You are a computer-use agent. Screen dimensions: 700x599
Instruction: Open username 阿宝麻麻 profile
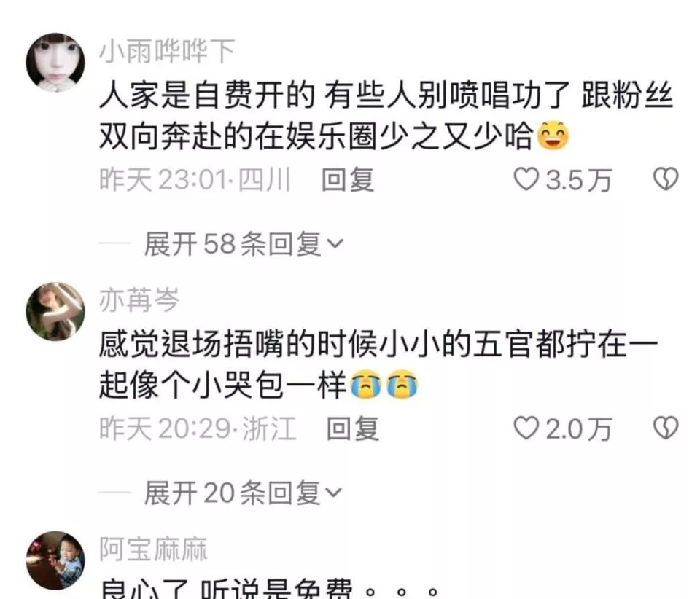153,549
